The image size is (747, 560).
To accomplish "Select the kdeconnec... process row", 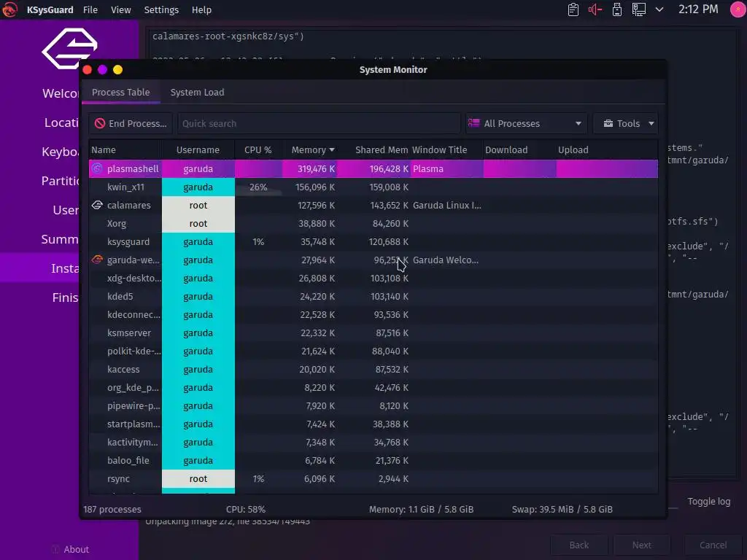I will click(x=373, y=315).
